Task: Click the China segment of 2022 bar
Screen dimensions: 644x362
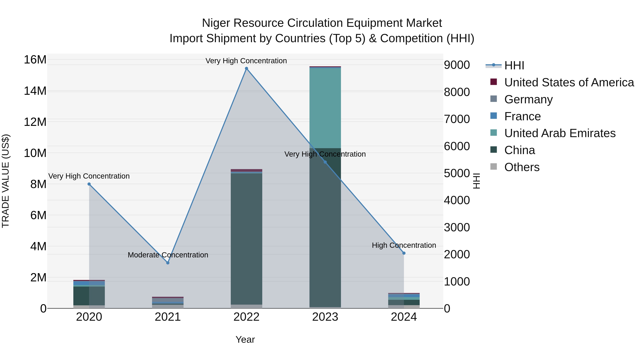Action: (247, 239)
